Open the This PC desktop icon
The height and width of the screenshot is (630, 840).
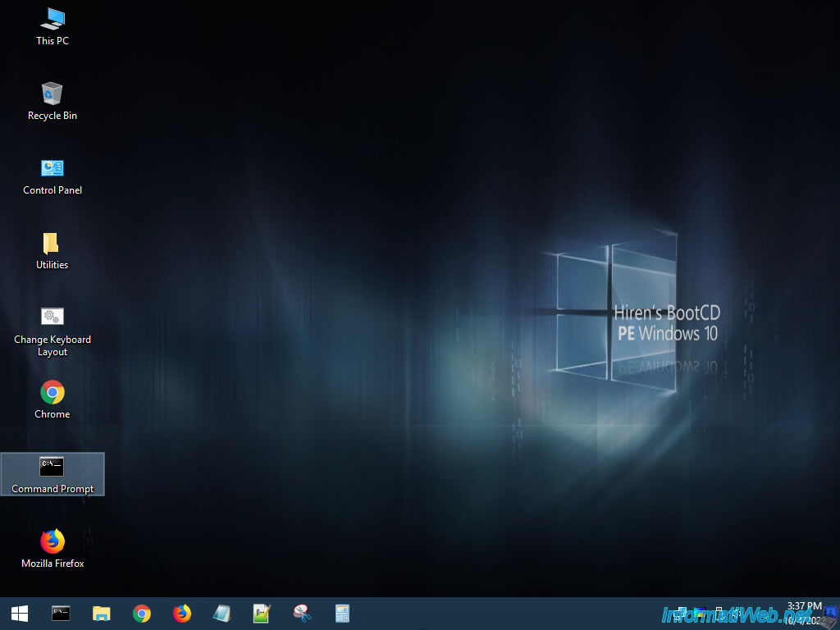click(52, 27)
